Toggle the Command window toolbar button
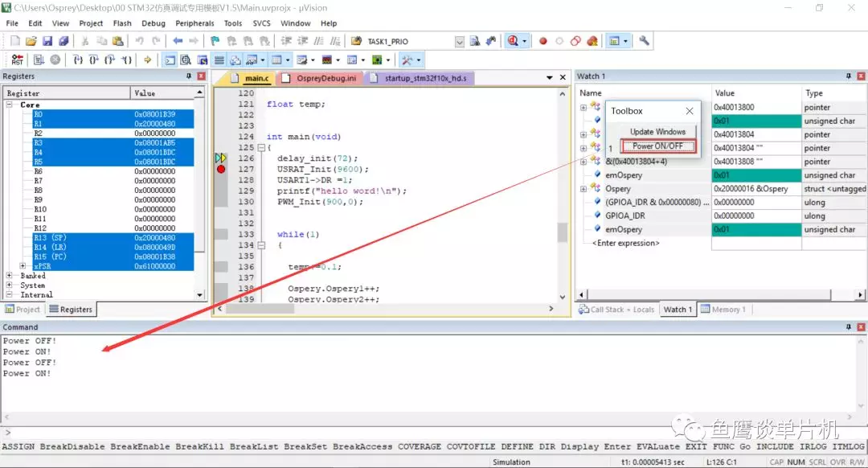This screenshot has height=468, width=868. pos(170,60)
